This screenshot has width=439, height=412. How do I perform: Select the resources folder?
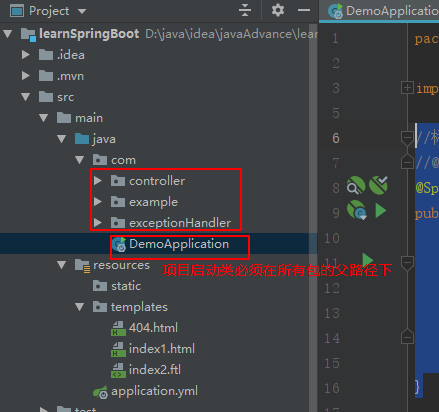(x=121, y=265)
